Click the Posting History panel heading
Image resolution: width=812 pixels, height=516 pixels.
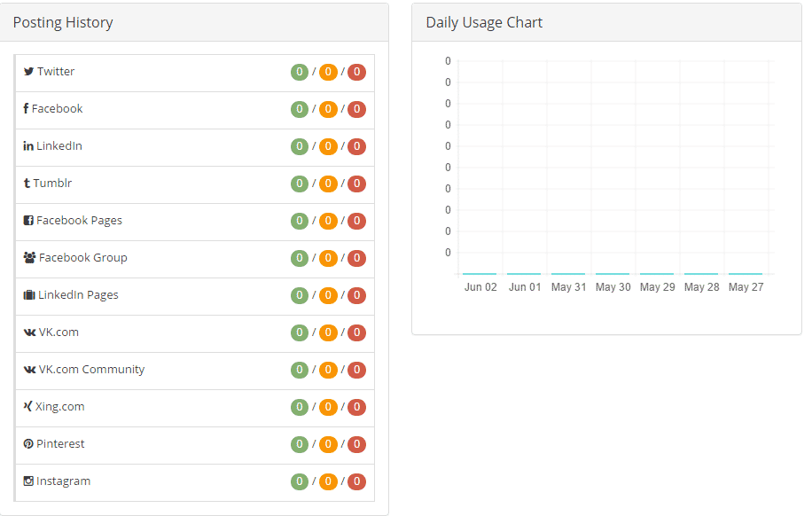pyautogui.click(x=63, y=23)
